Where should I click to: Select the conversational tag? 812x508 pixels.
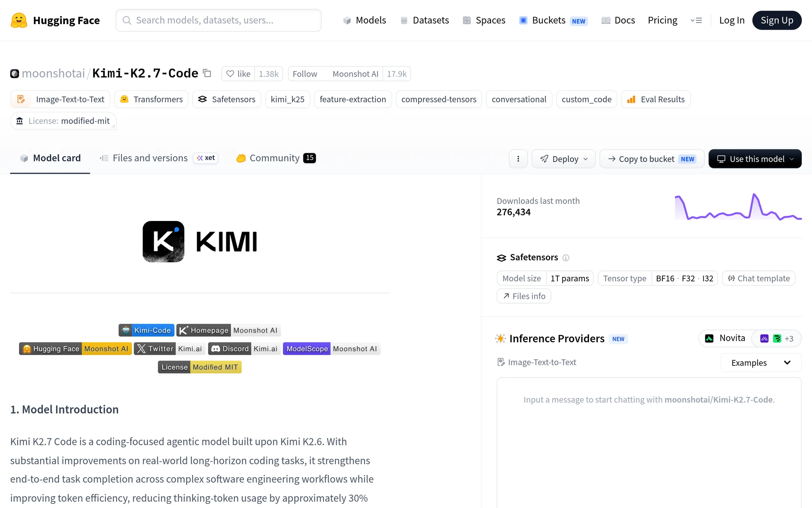519,99
